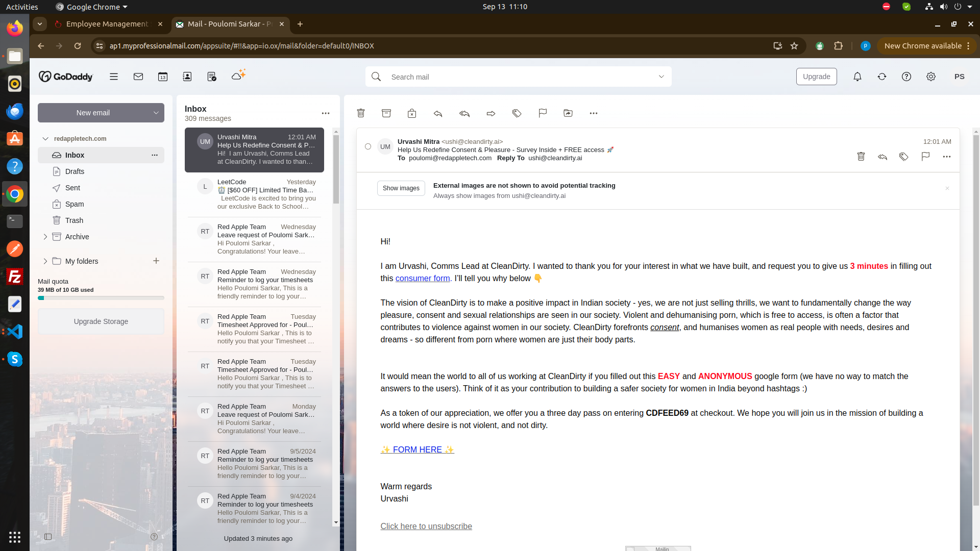Open settings gear icon in GoDaddy
This screenshot has width=980, height=551.
click(x=931, y=77)
